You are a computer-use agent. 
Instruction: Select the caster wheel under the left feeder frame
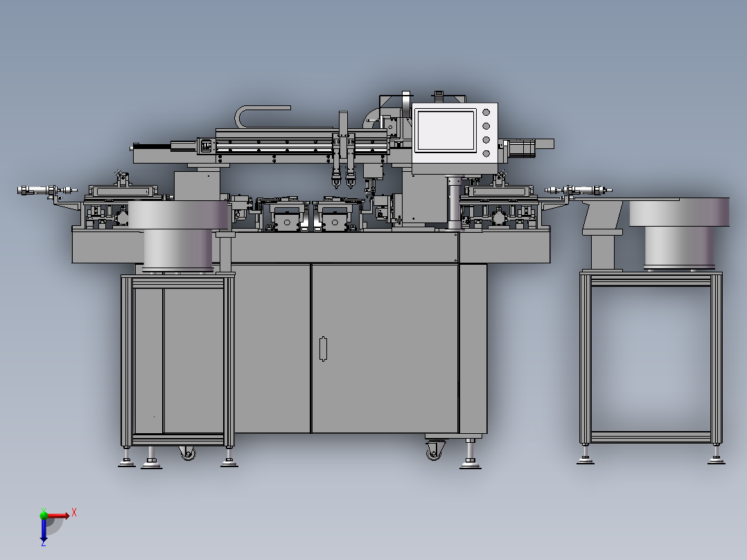tap(188, 453)
